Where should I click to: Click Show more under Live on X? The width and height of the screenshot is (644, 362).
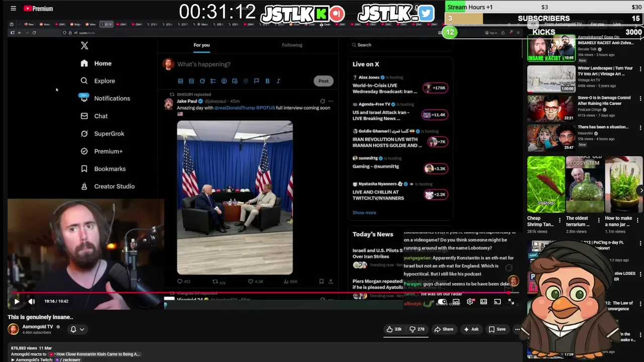point(364,213)
